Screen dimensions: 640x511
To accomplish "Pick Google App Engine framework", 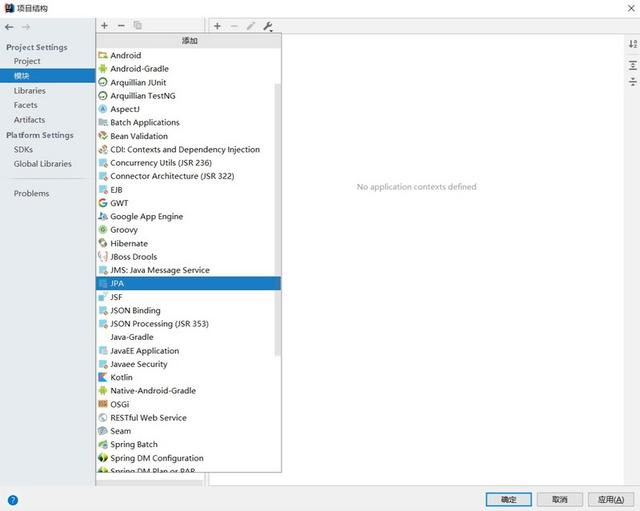I will pyautogui.click(x=146, y=217).
